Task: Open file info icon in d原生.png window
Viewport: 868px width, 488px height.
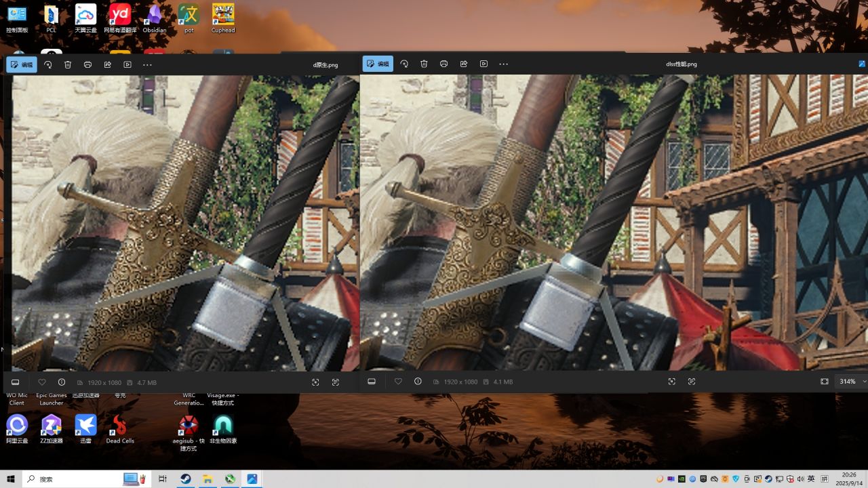Action: click(62, 382)
